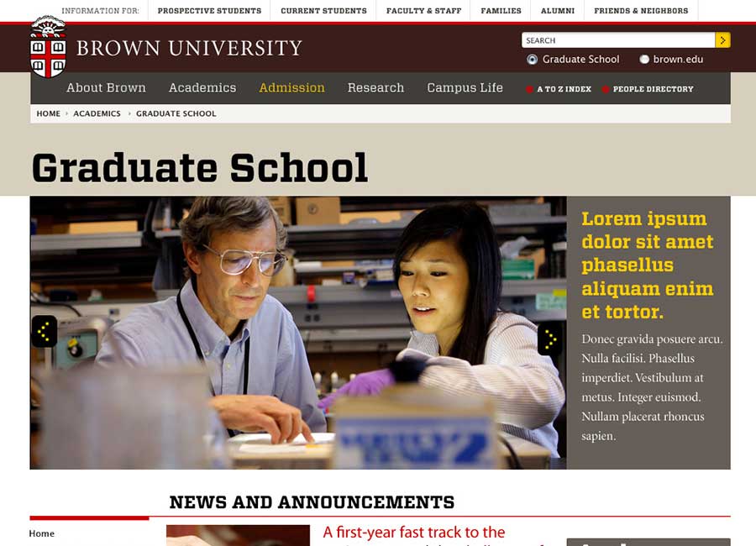The image size is (756, 546).
Task: Click the lab researchers slideshow photo
Action: [298, 333]
